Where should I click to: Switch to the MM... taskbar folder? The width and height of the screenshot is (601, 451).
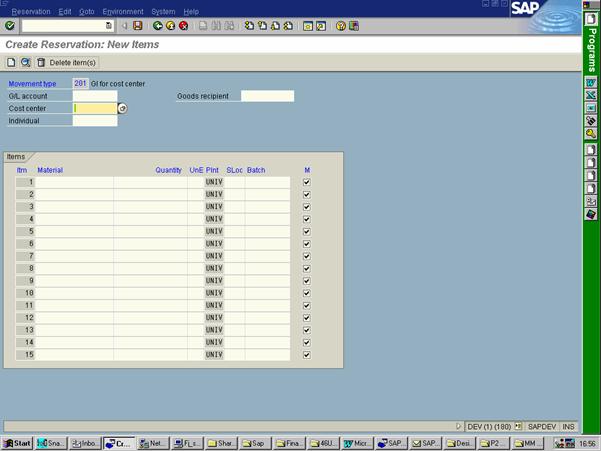point(527,443)
